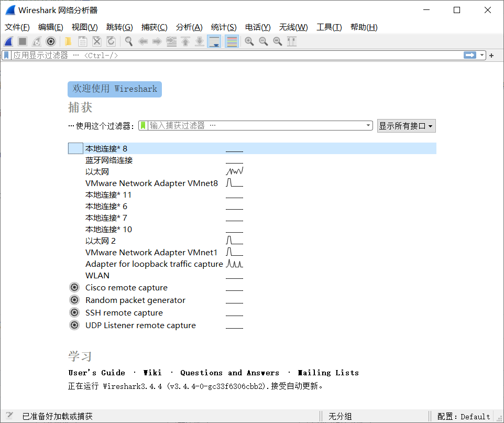Open the 分析(A) menu

pyautogui.click(x=189, y=27)
